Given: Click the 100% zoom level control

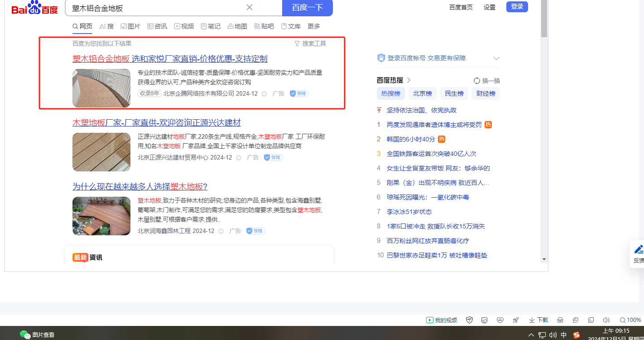Looking at the screenshot, I should click(x=630, y=320).
